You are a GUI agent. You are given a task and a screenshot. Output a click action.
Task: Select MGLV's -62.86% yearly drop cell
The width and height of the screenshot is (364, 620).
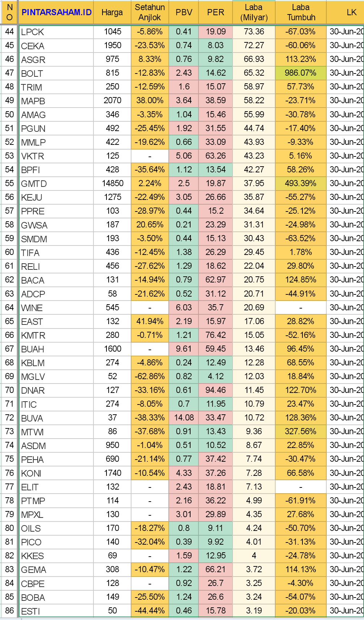pyautogui.click(x=150, y=376)
